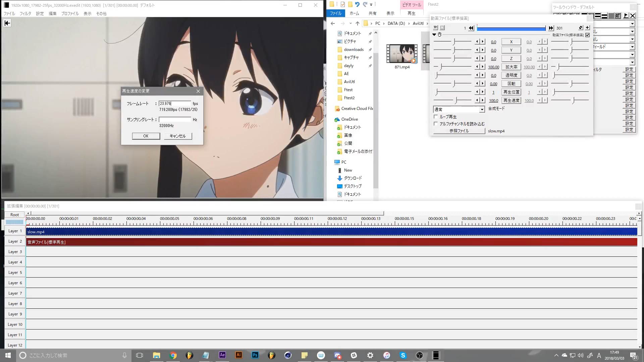The image size is (644, 362).
Task: Jump to first frame arrow in AviUtl preview
Action: pos(7,23)
